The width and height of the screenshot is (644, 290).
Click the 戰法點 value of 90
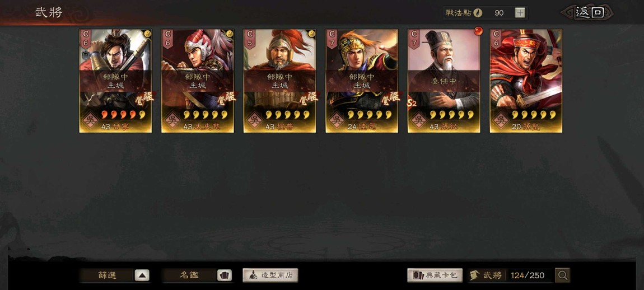(x=499, y=13)
